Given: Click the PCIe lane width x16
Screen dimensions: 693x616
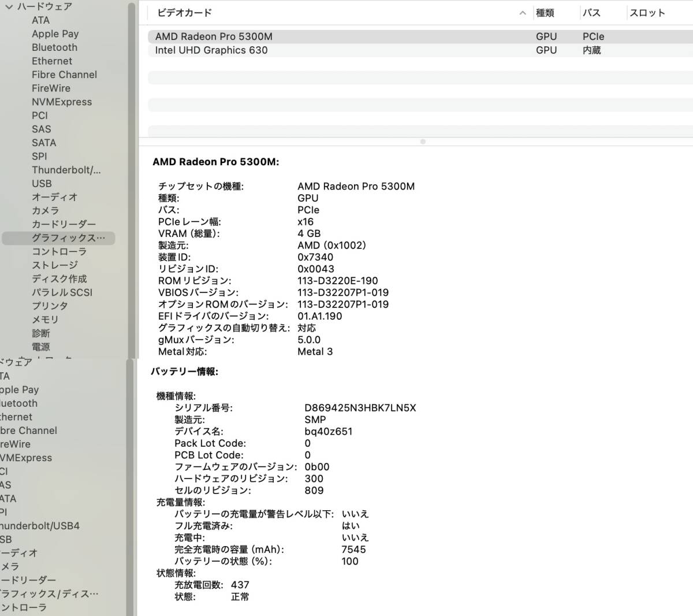Looking at the screenshot, I should 305,222.
